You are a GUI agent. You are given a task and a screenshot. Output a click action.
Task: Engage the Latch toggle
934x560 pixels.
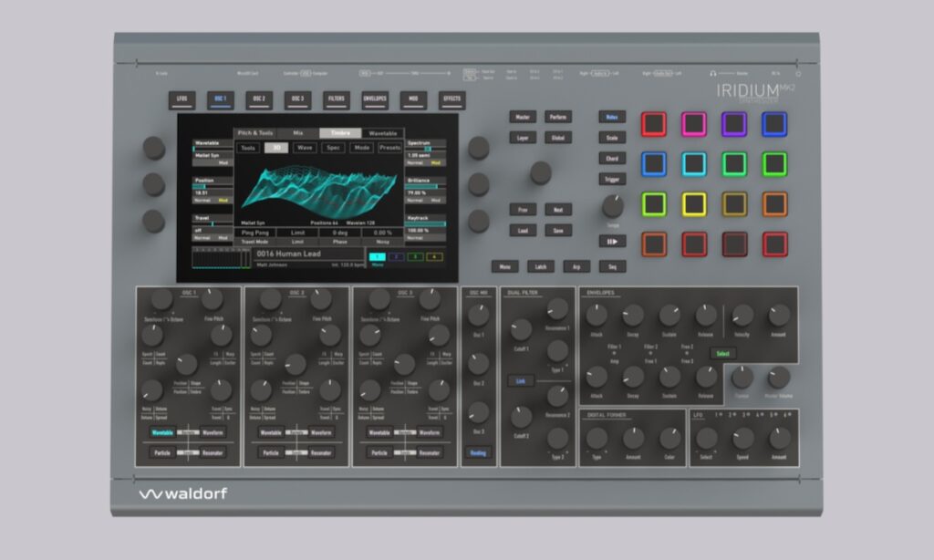540,266
